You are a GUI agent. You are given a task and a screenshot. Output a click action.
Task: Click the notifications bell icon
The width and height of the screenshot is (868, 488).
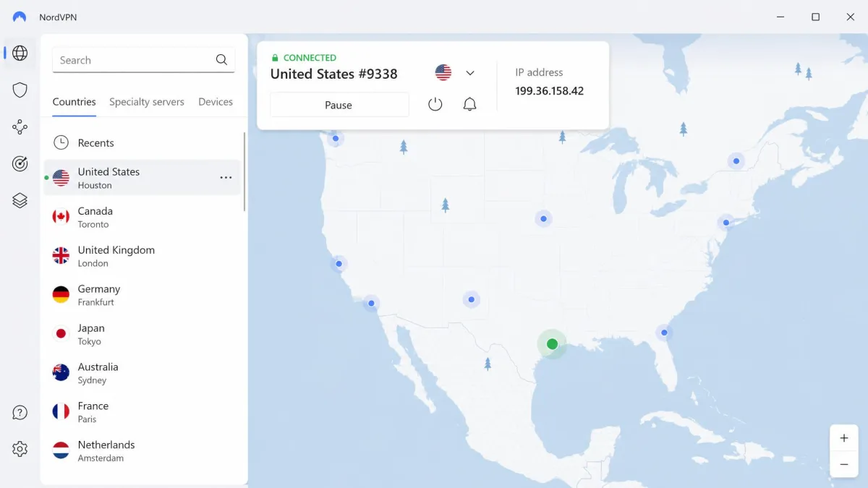(469, 104)
